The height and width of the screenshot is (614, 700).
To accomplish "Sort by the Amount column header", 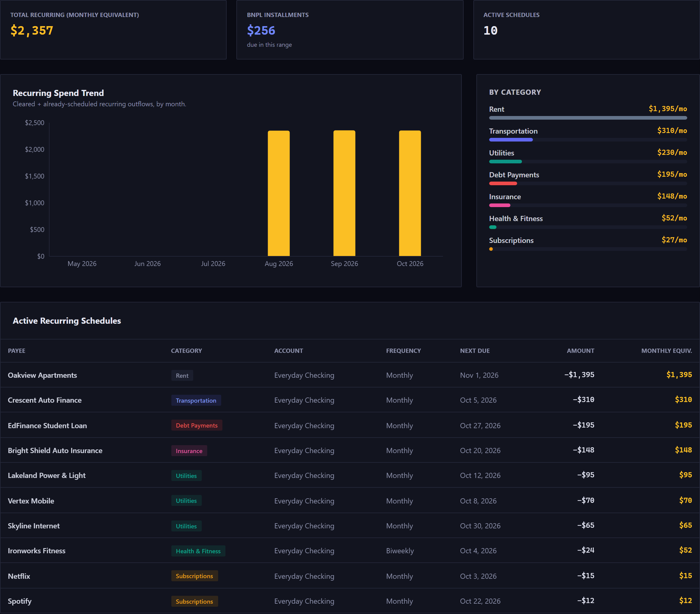I will [580, 350].
